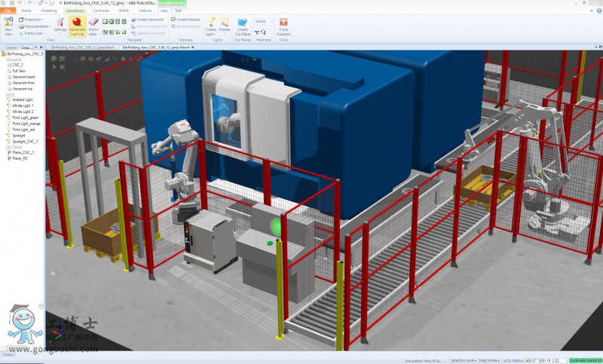The image size is (603, 364).
Task: Toggle the Ambient Light bulb icon
Action: tap(9, 99)
